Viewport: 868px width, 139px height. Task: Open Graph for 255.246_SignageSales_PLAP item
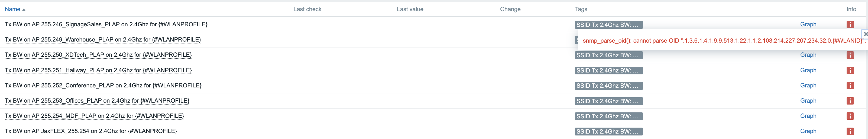(x=808, y=24)
